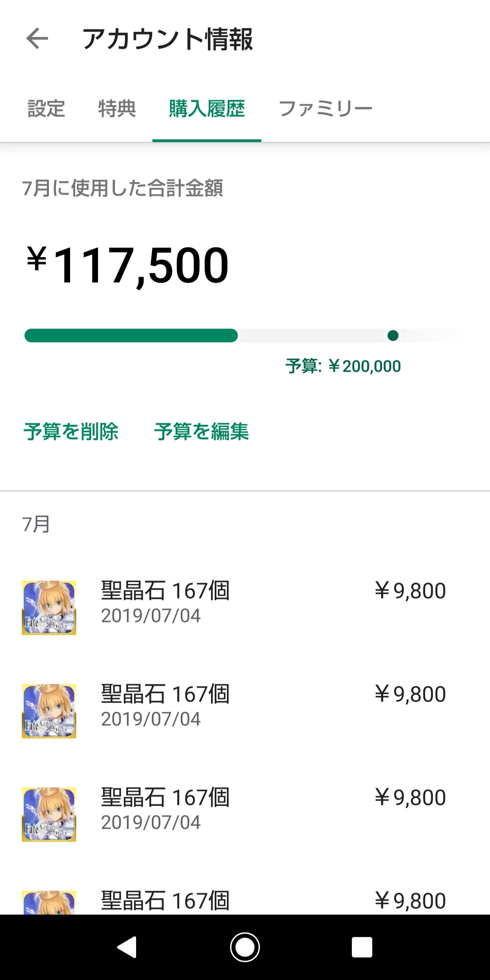
Task: Tap 予算を削除 to delete the budget
Action: pyautogui.click(x=71, y=432)
